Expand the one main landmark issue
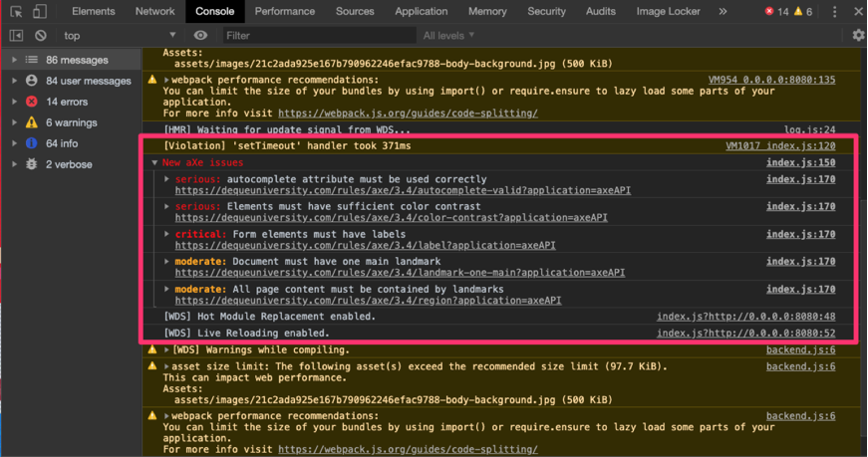The image size is (868, 457). pos(166,261)
